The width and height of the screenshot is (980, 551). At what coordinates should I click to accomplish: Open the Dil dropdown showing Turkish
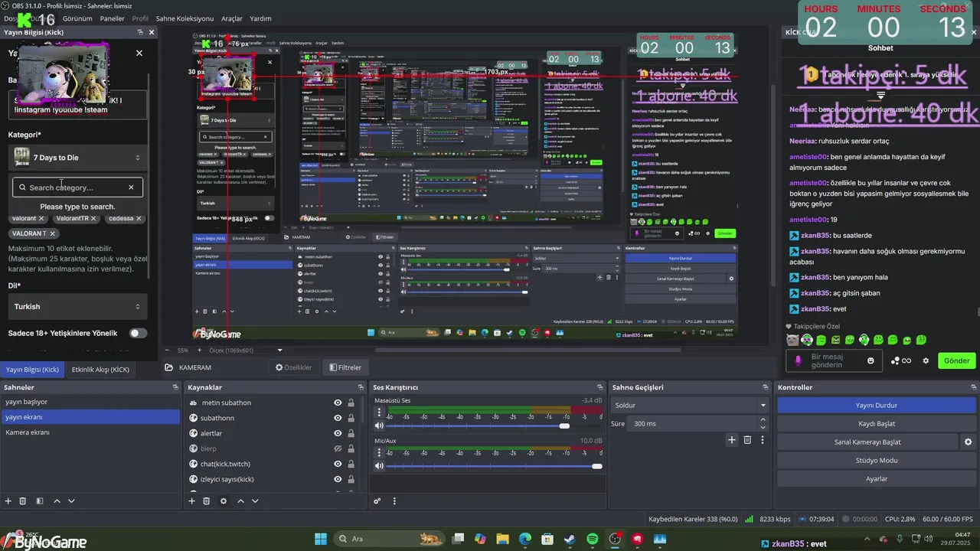77,306
